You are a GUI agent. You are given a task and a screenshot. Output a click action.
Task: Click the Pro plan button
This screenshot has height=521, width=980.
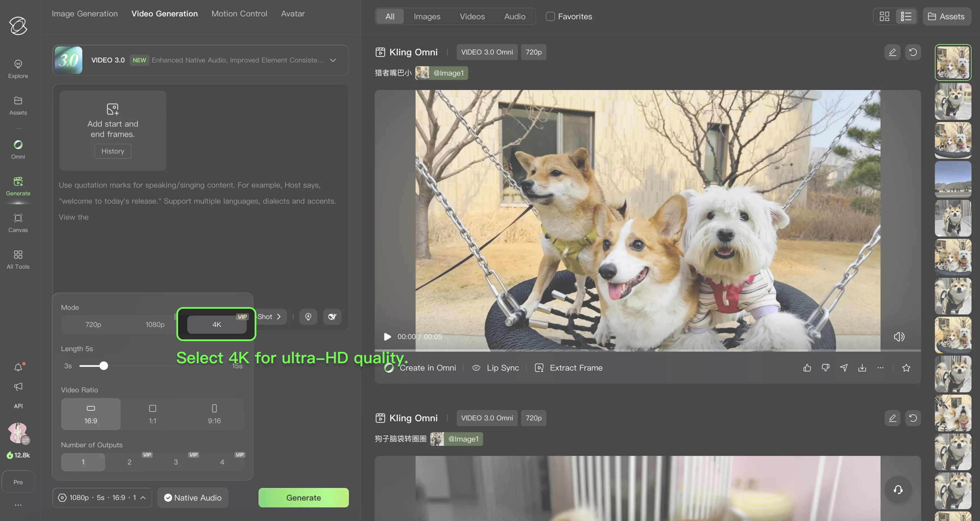(18, 482)
